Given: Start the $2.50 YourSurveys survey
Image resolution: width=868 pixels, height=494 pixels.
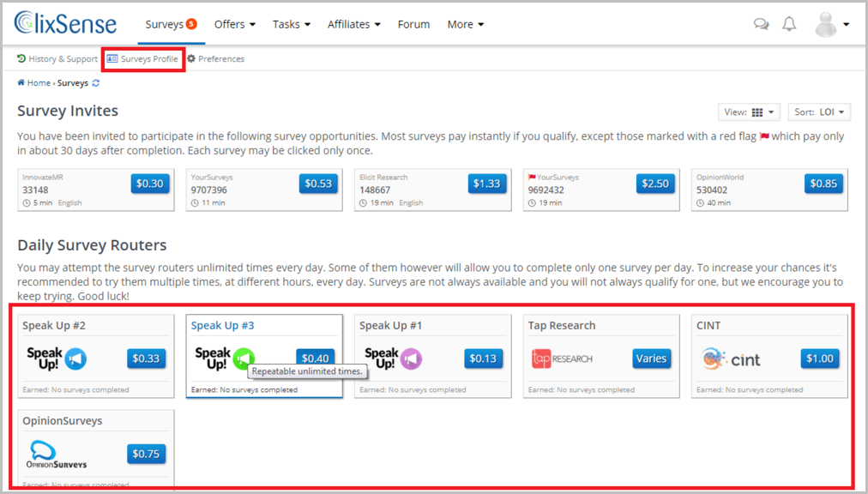Looking at the screenshot, I should [655, 184].
